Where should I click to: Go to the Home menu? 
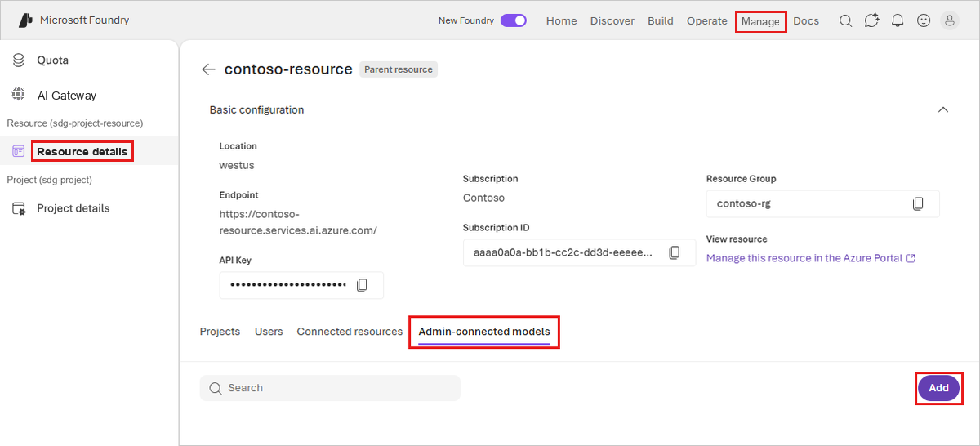[562, 21]
